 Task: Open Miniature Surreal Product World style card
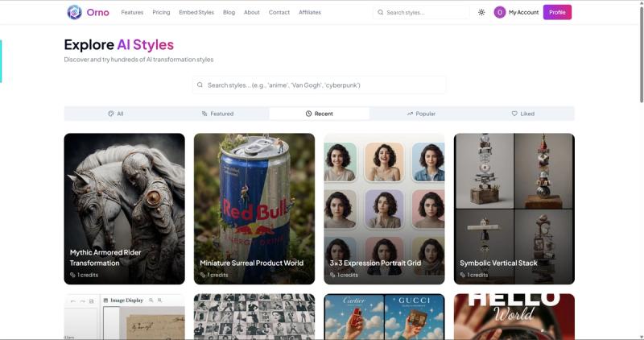click(254, 209)
